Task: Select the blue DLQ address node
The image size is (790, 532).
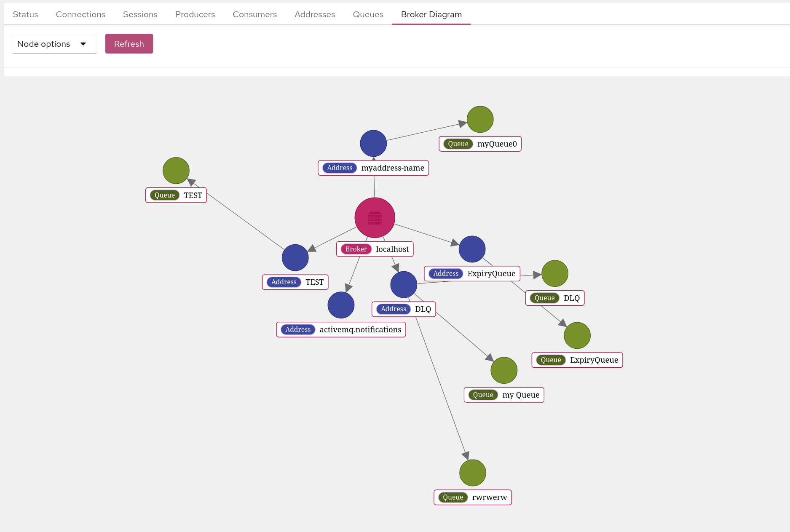Action: 403,284
